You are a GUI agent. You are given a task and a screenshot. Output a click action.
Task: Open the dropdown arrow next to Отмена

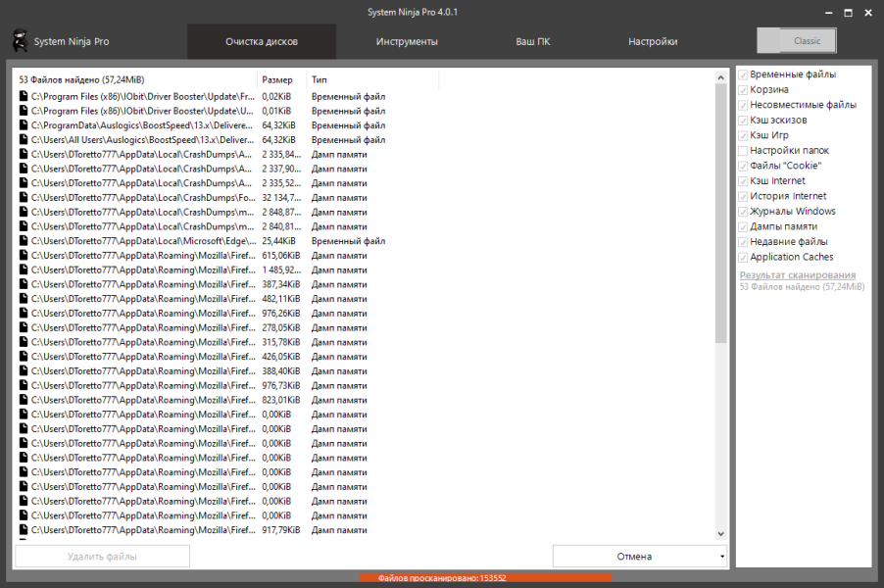[721, 557]
